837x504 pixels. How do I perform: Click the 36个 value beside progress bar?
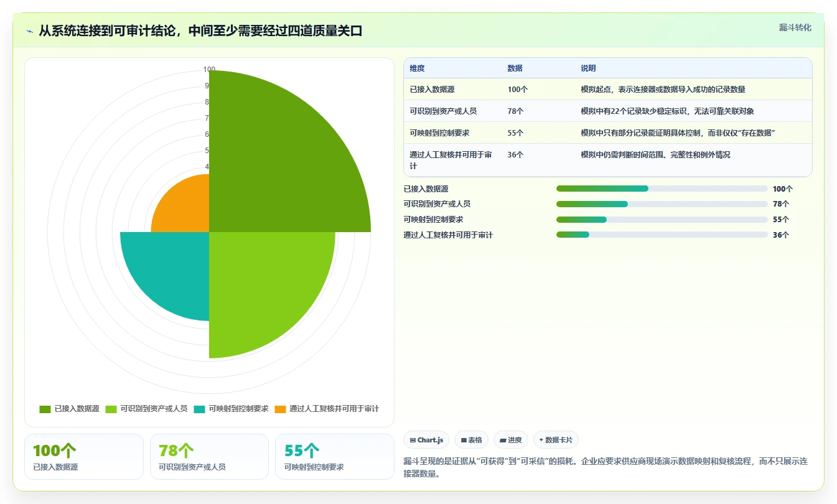point(781,235)
